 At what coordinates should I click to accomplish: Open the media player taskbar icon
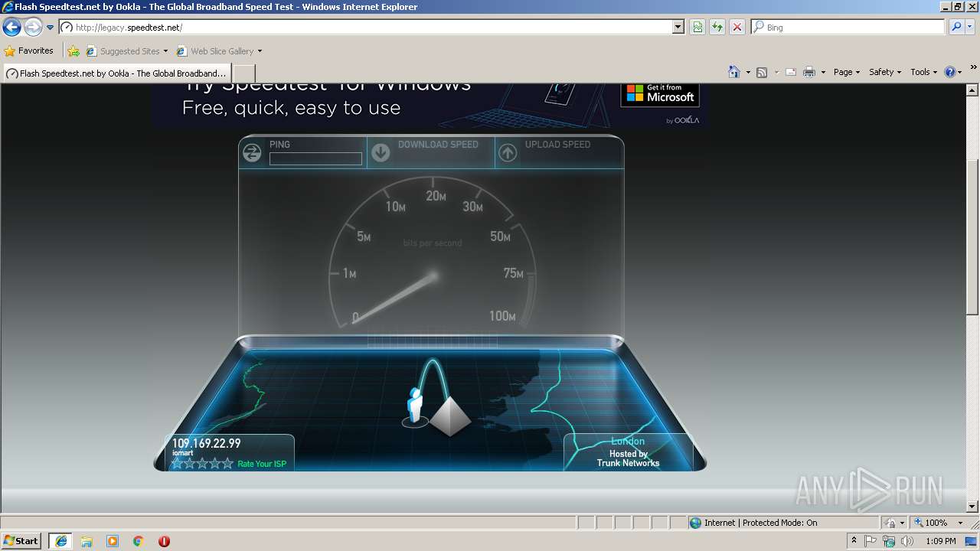[113, 541]
